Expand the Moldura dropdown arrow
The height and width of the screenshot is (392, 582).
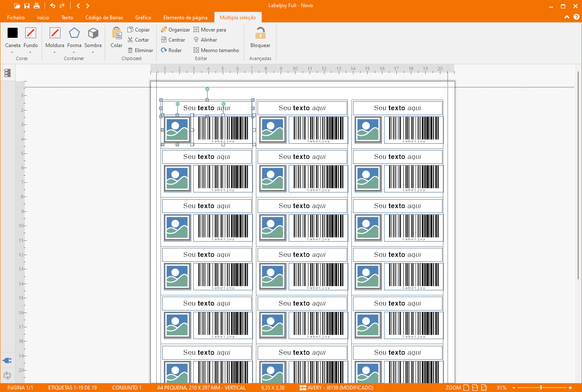55,53
